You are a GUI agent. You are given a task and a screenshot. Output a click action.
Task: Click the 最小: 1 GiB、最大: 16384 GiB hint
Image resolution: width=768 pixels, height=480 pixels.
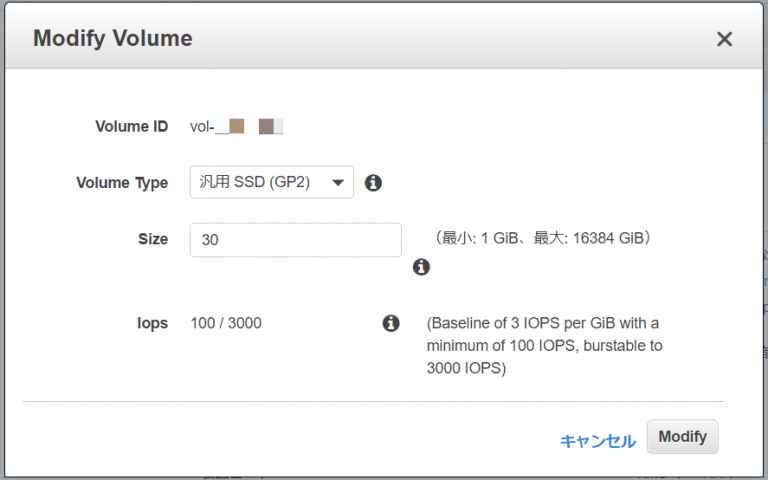click(x=543, y=238)
